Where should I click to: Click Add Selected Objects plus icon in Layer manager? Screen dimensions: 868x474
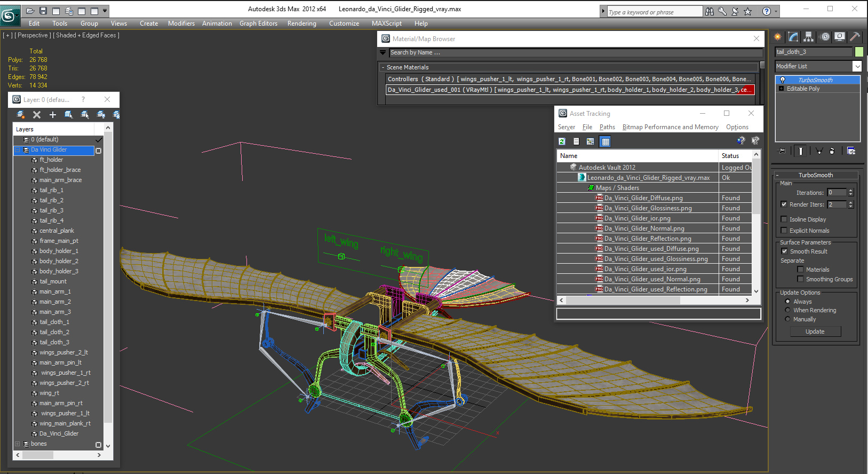coord(53,114)
